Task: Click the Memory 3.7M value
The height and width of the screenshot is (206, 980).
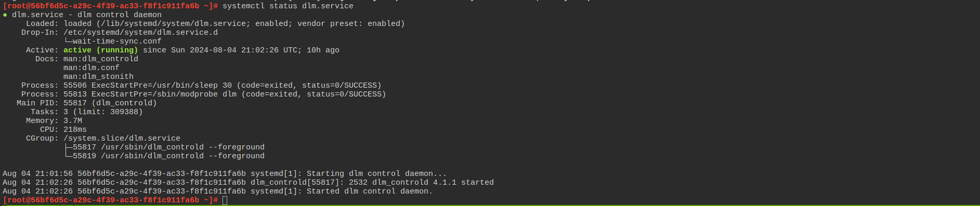Action: pyautogui.click(x=73, y=121)
